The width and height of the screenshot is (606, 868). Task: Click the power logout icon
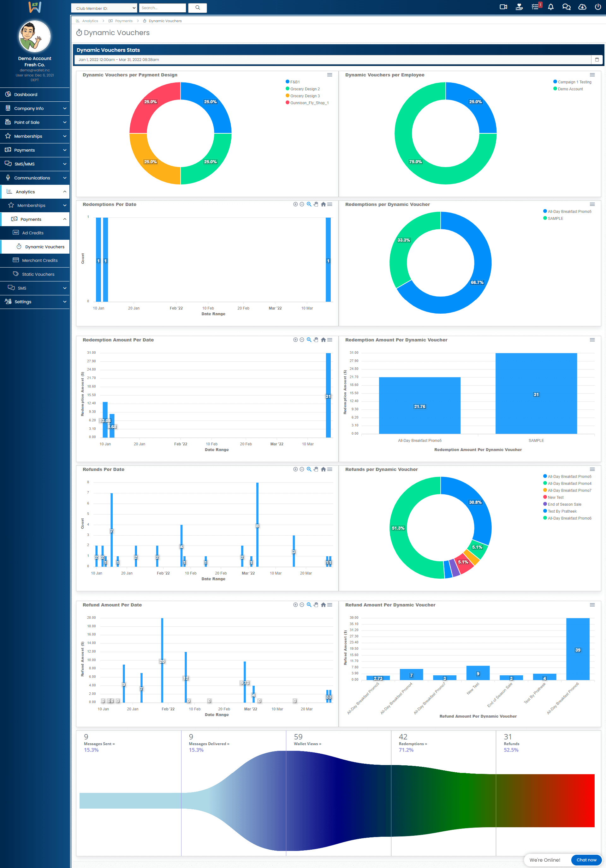coord(598,7)
